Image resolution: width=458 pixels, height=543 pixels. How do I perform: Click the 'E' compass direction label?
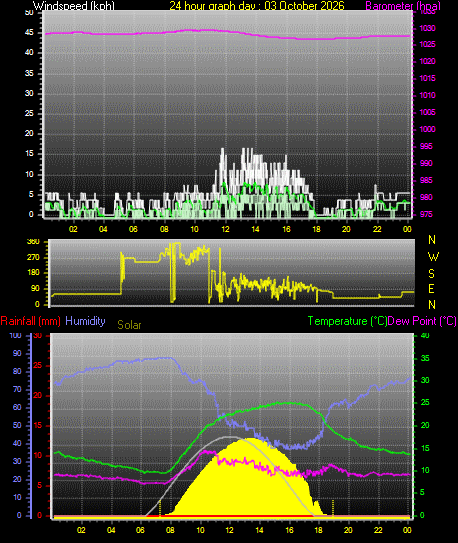[x=431, y=289]
